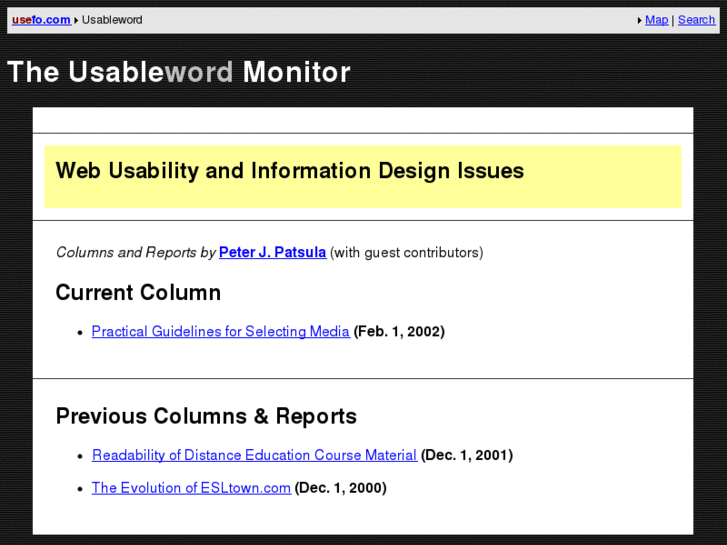
Task: Click Previous Columns & Reports heading
Action: point(206,416)
